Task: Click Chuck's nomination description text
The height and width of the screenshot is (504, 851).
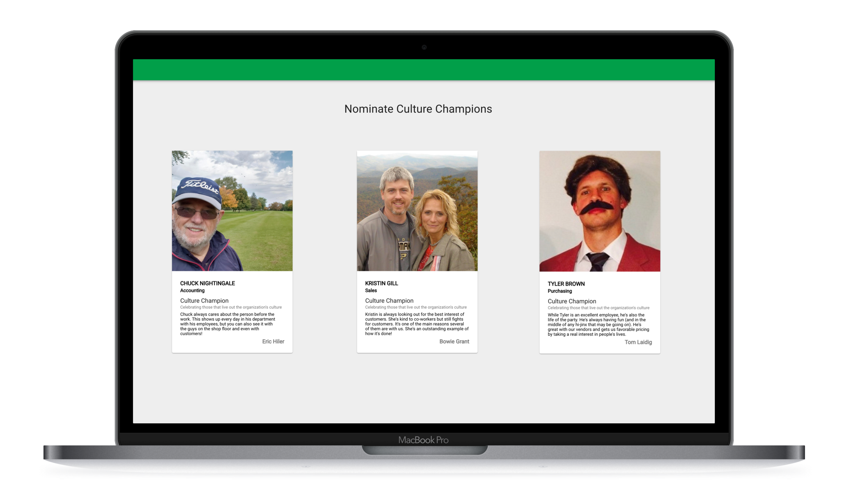Action: (x=227, y=324)
